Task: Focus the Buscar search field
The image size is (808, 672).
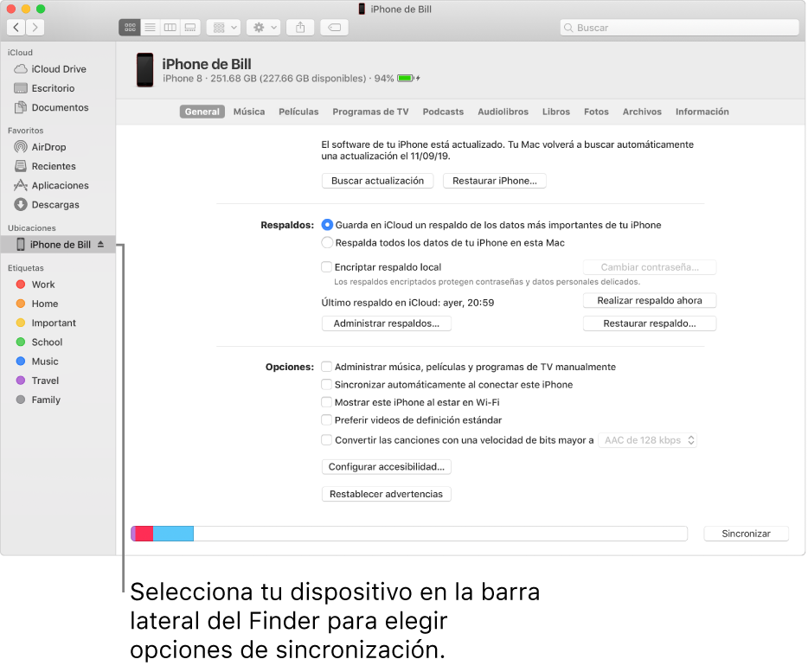Action: pos(679,28)
